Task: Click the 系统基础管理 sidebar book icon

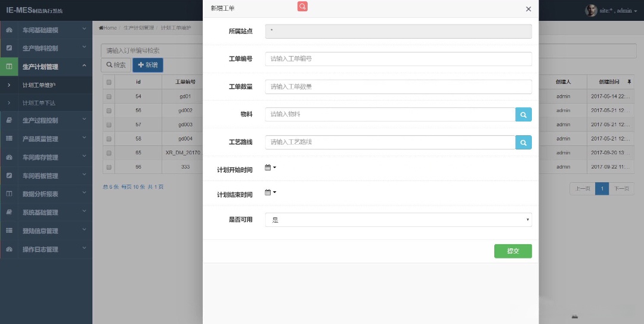Action: [9, 213]
